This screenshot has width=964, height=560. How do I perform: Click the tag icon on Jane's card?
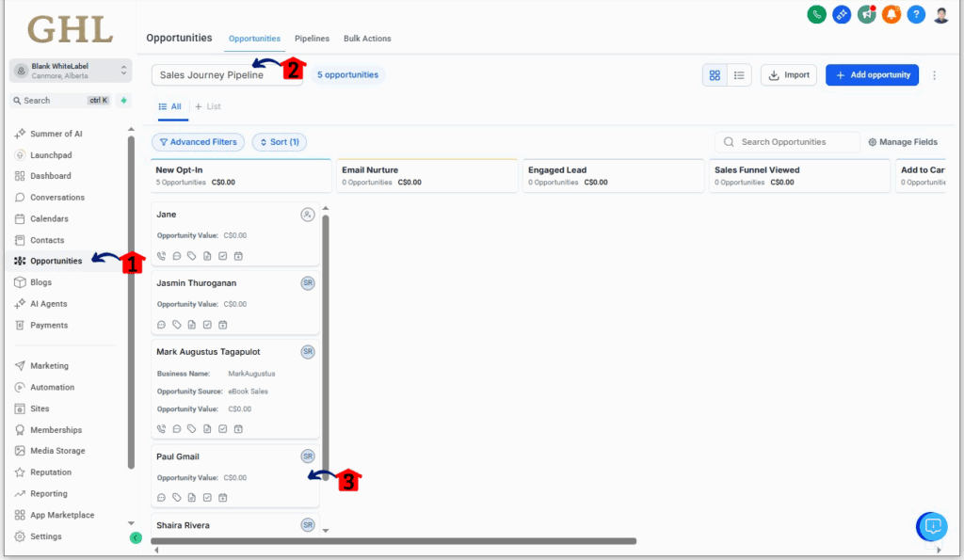pyautogui.click(x=192, y=256)
